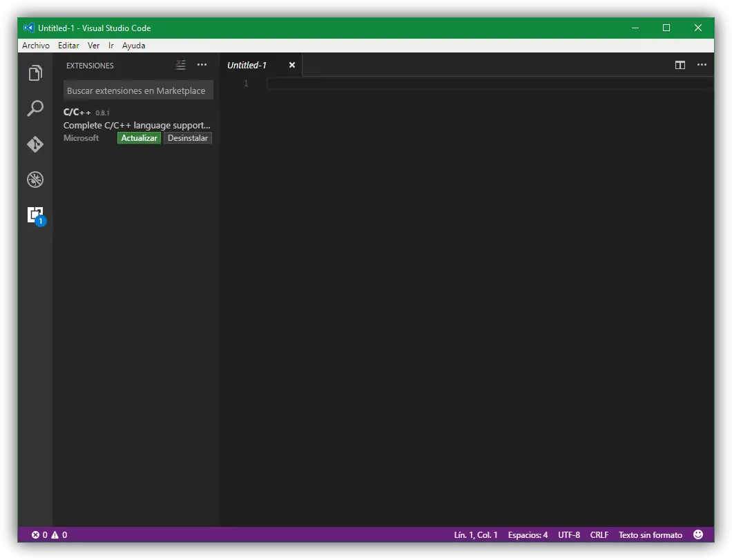The image size is (732, 560).
Task: Open the Ver menu
Action: click(93, 46)
